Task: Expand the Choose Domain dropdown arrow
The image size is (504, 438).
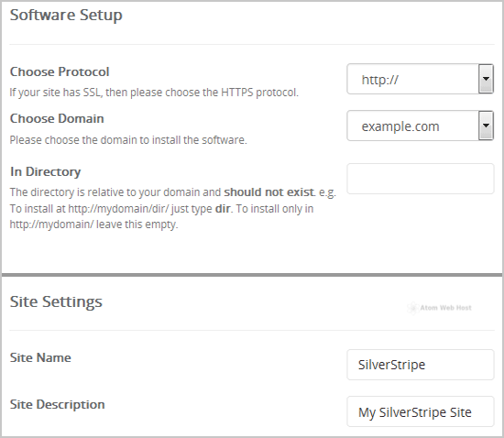Action: click(486, 126)
